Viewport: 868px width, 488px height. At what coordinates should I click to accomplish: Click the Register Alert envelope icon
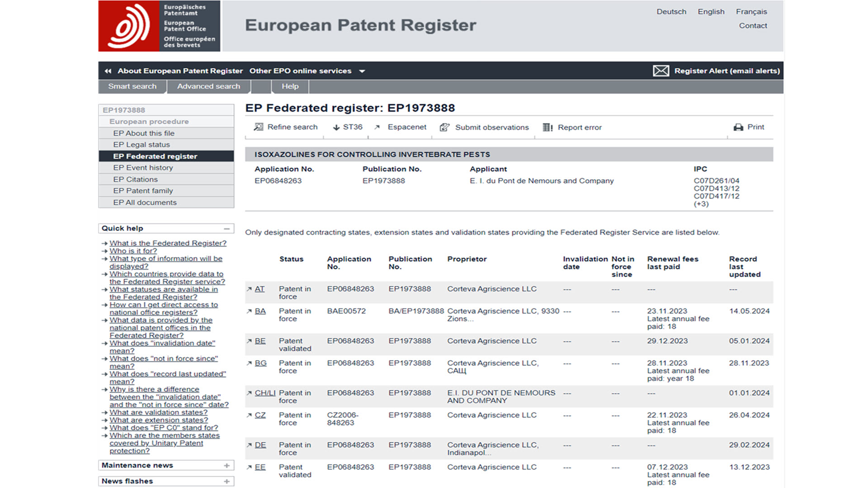click(x=661, y=70)
